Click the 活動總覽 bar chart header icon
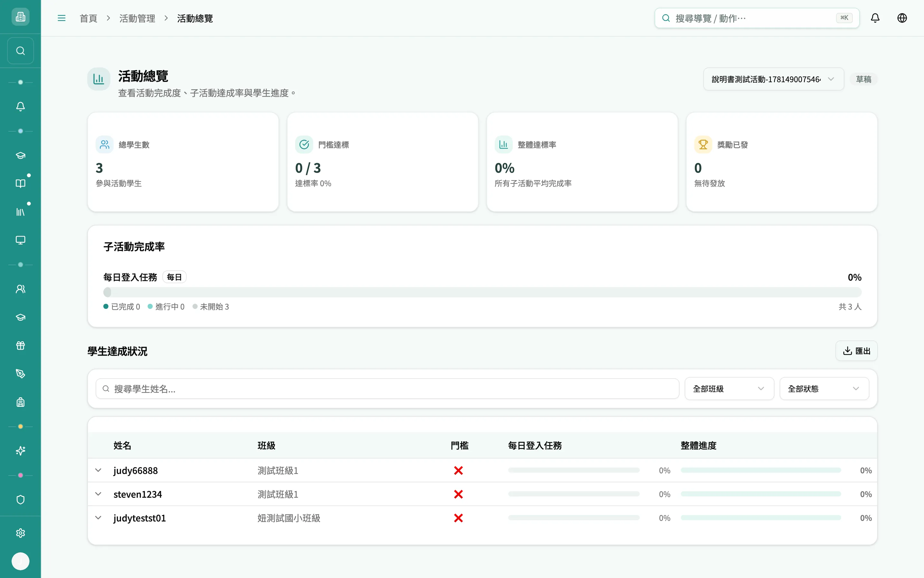 click(x=99, y=79)
